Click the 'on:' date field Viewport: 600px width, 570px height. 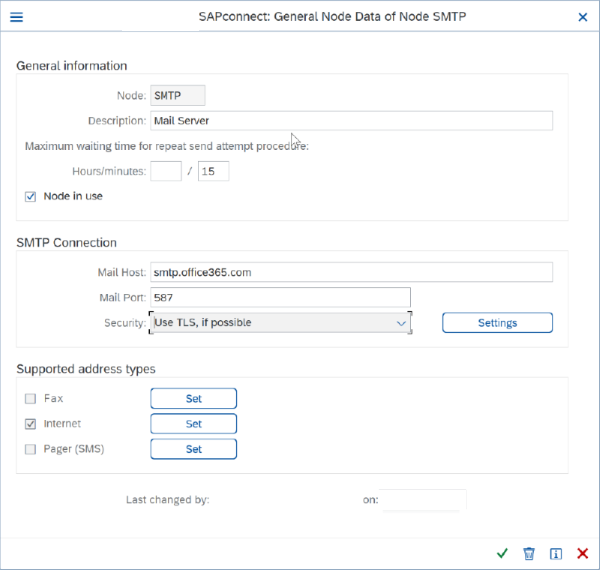[423, 500]
